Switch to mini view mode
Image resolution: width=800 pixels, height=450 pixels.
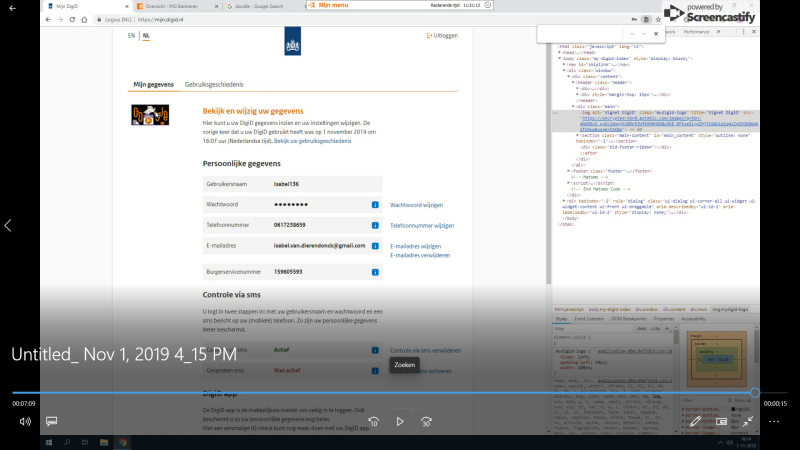(x=721, y=421)
